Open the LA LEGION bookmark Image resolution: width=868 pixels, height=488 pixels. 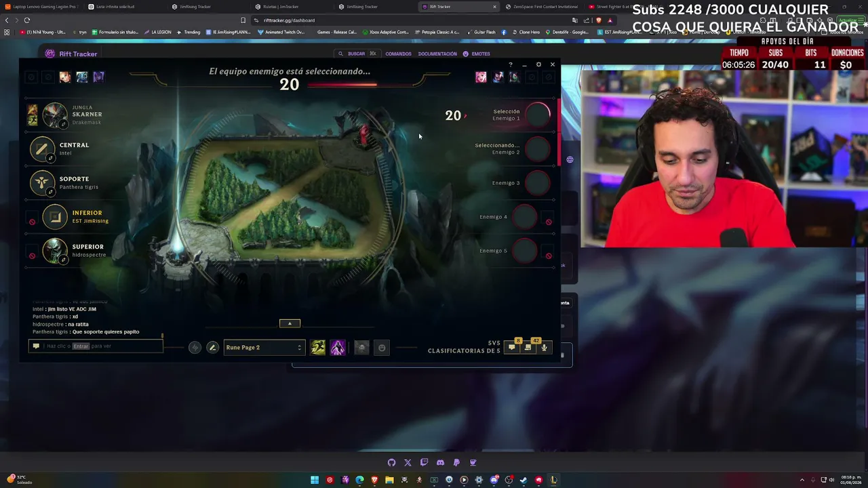point(157,32)
